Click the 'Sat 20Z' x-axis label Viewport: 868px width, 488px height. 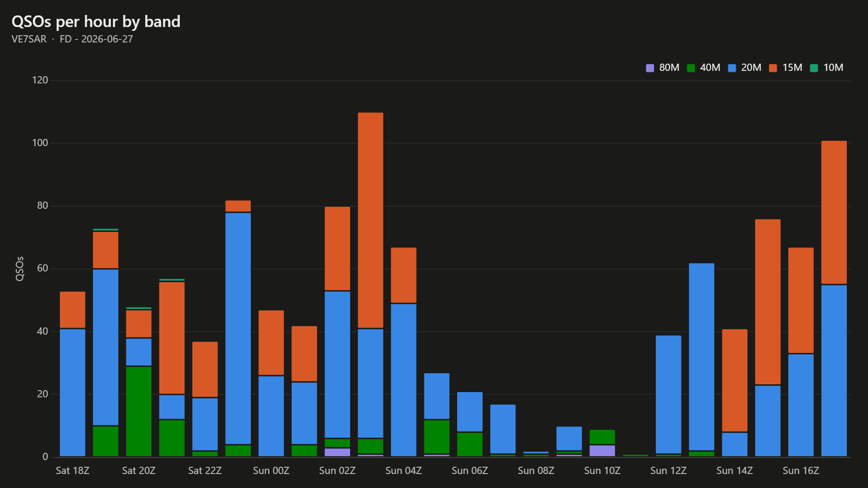click(x=139, y=471)
